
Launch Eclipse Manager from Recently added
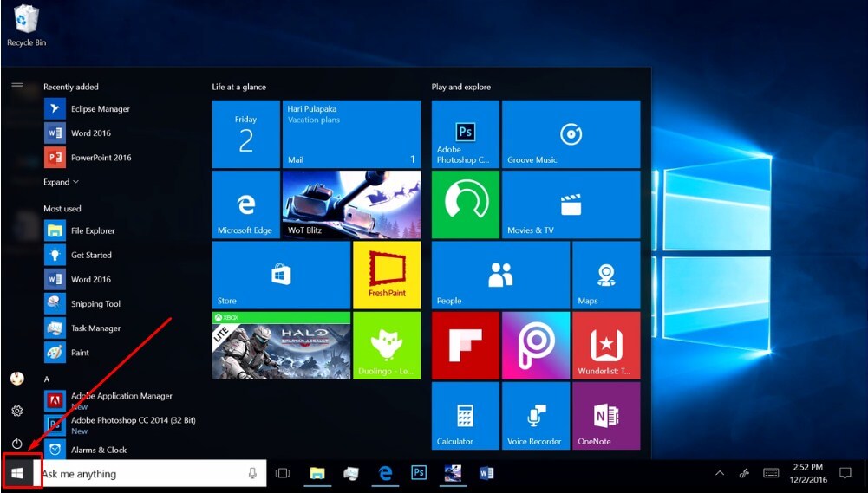click(88, 109)
